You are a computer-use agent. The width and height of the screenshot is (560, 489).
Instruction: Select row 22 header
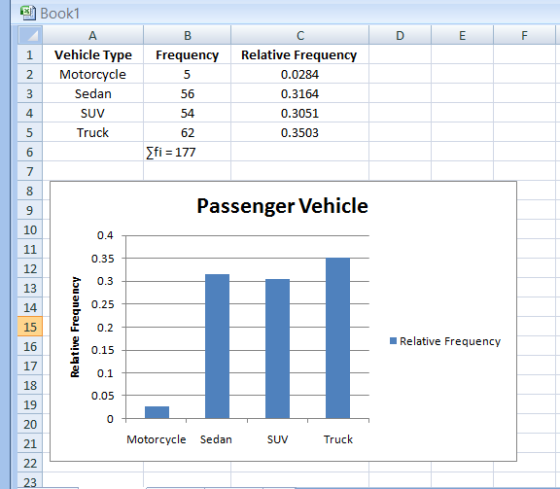coord(30,463)
